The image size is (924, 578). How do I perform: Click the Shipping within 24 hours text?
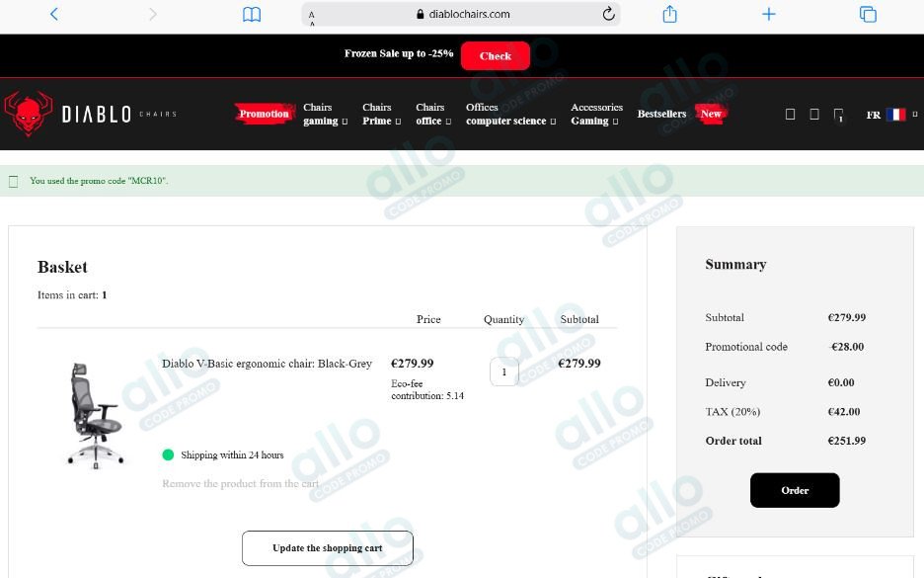(232, 454)
